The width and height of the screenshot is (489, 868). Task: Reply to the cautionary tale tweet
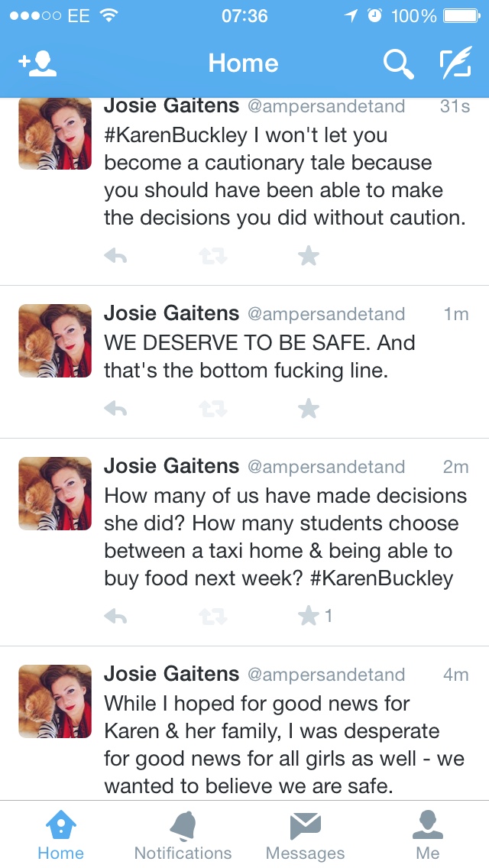click(x=115, y=257)
